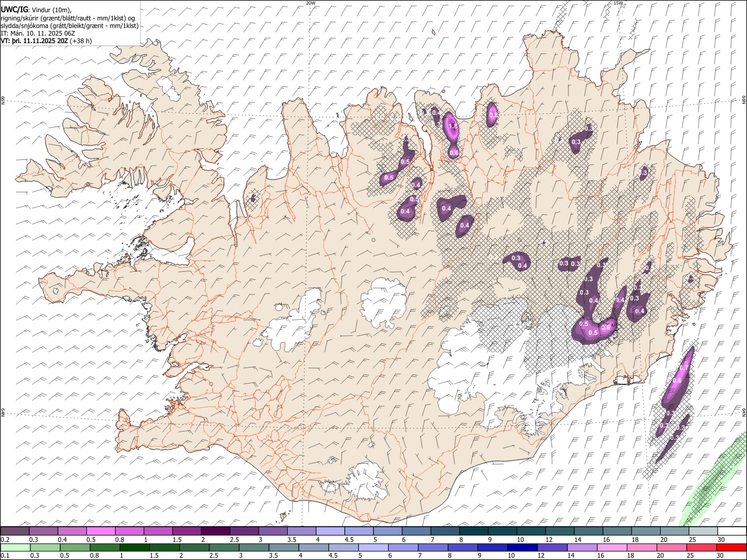Click the pale green 0.1 swatch in lower legend row
The image size is (747, 560).
click(16, 547)
